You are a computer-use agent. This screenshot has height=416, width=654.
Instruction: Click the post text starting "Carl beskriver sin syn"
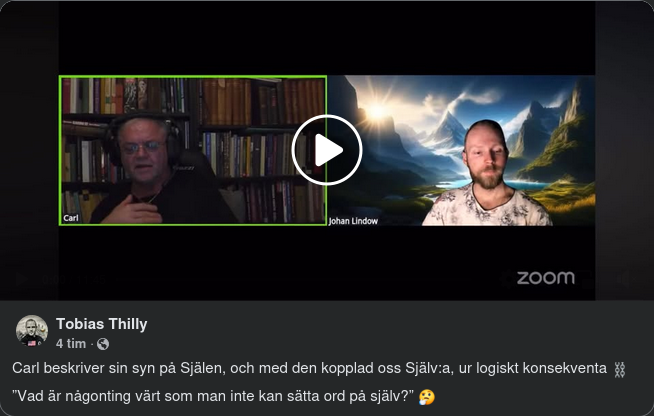pos(309,368)
